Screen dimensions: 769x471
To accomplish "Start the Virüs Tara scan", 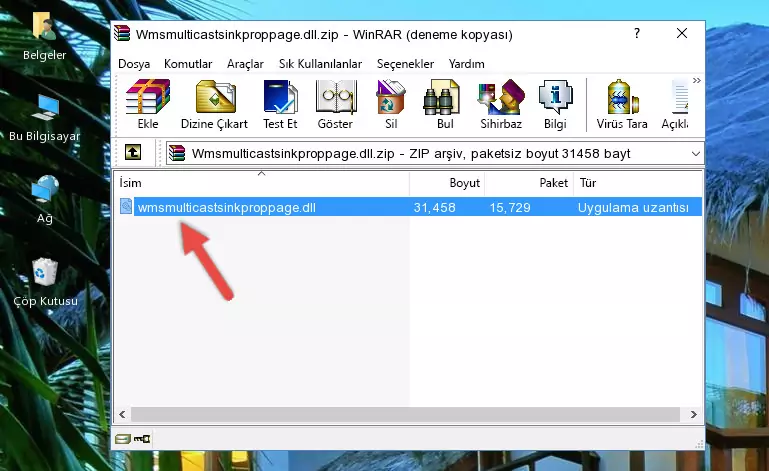I will [x=622, y=104].
